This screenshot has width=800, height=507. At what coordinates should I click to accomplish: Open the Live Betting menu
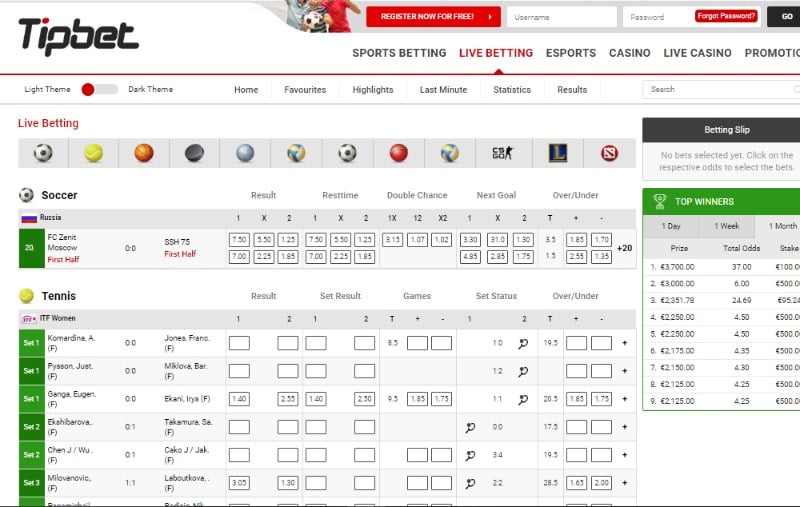coord(496,53)
